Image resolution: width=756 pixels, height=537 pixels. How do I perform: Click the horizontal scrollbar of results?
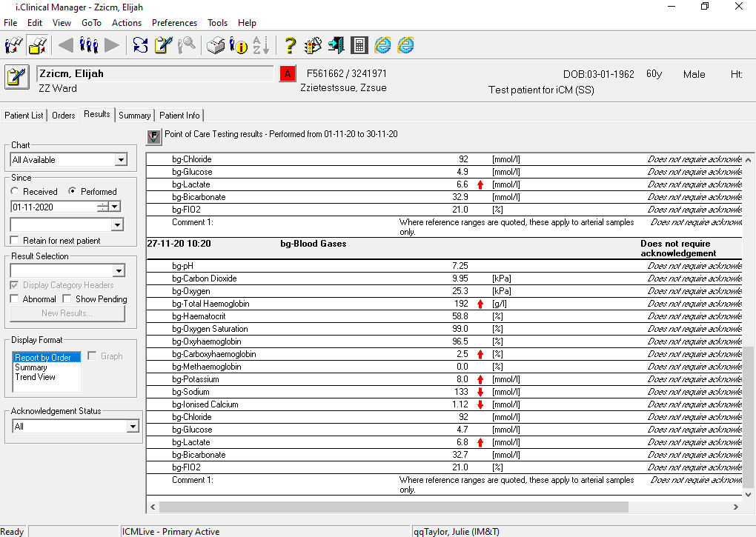[x=394, y=507]
